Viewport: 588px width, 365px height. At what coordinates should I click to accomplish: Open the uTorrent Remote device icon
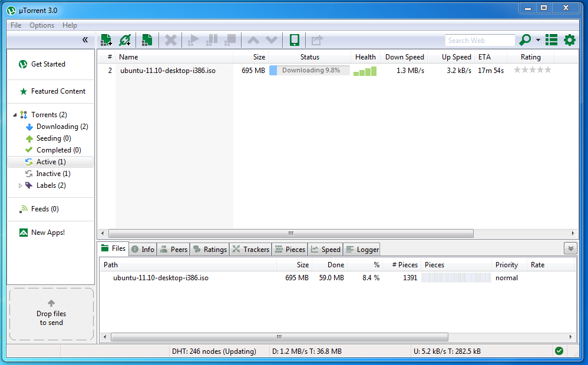[295, 39]
